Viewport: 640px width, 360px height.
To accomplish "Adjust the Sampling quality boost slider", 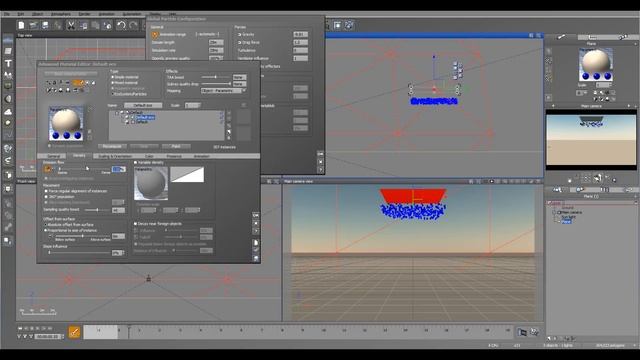I will pos(97,210).
